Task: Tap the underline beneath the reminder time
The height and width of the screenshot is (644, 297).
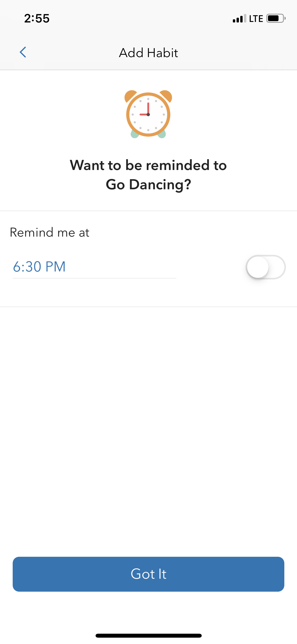Action: point(95,278)
